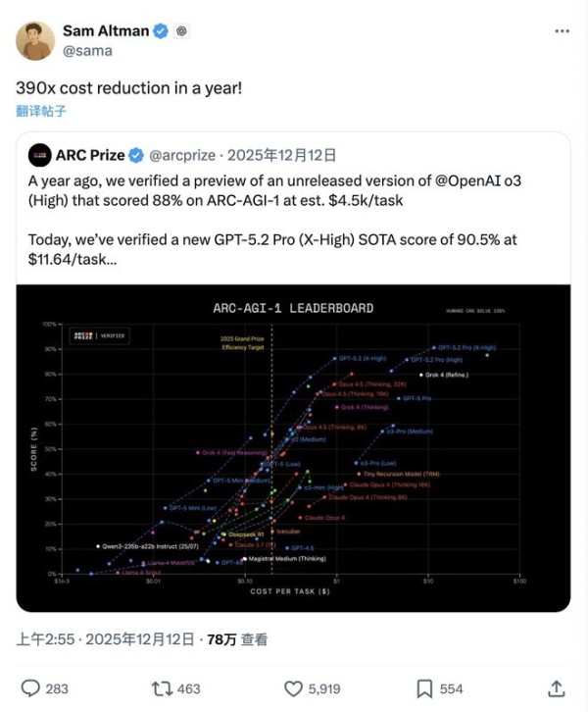Click the OpenAI affiliation badge icon
Image resolution: width=588 pixels, height=712 pixels.
click(x=181, y=31)
